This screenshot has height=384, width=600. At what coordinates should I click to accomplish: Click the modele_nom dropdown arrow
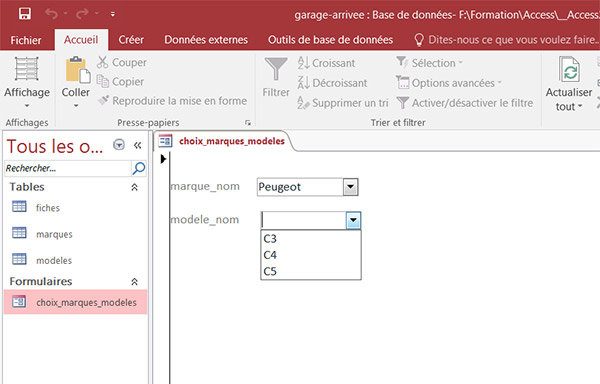point(353,220)
